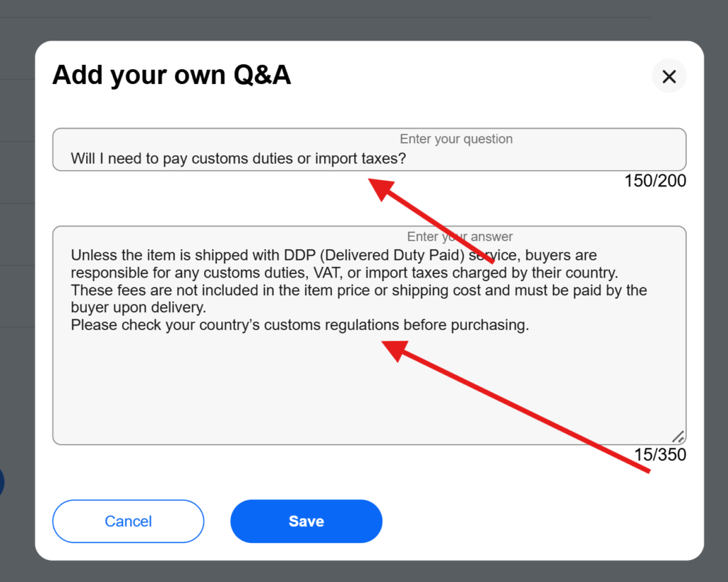Close the Add your own Q&A dialog
Screen dimensions: 728x582
pos(669,77)
